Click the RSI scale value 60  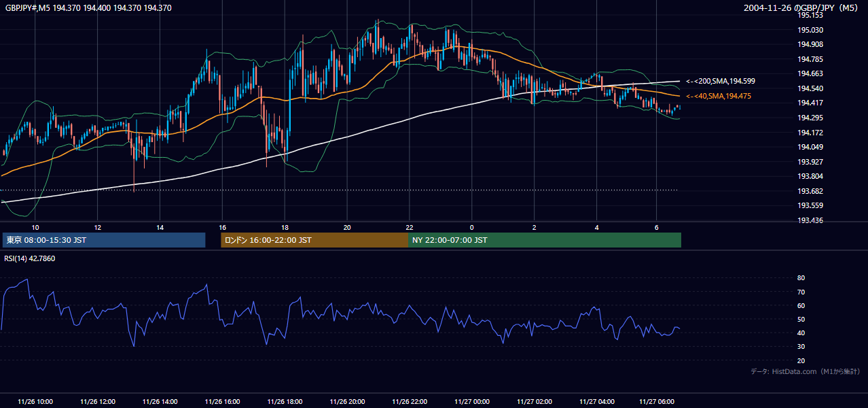[x=801, y=305]
